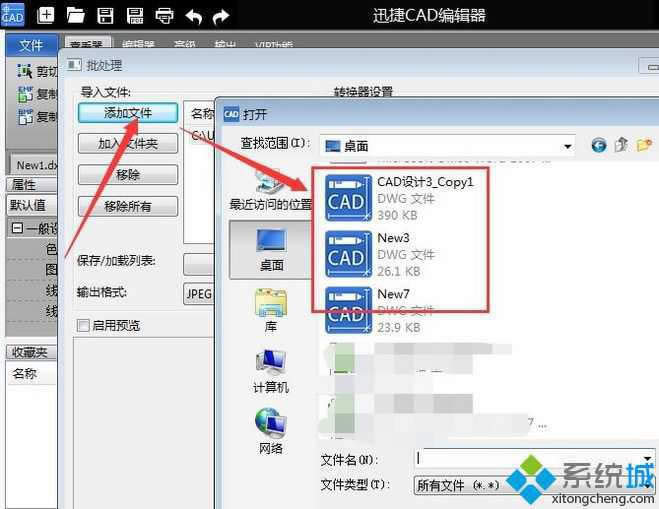659x509 pixels.
Task: Click the 文件名 input field
Action: point(534,459)
